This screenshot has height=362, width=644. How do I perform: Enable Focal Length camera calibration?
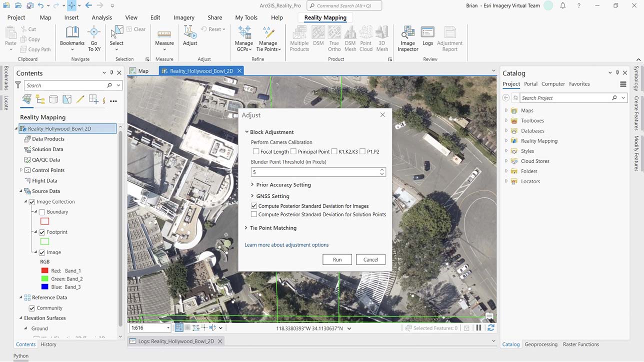click(x=256, y=152)
